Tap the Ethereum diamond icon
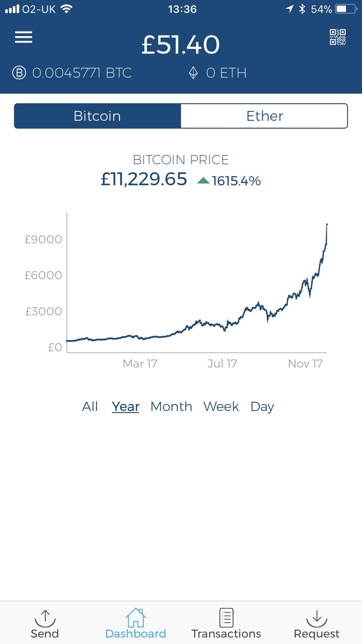 tap(193, 73)
